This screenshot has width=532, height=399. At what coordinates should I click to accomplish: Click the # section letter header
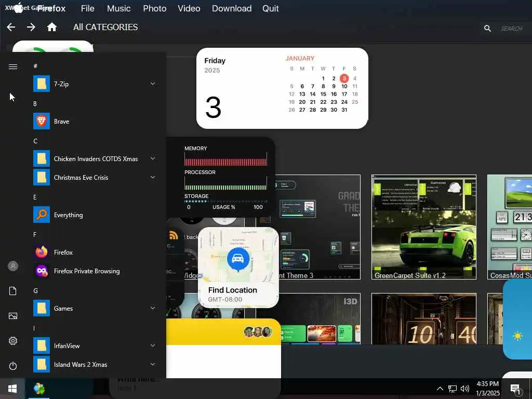point(35,66)
